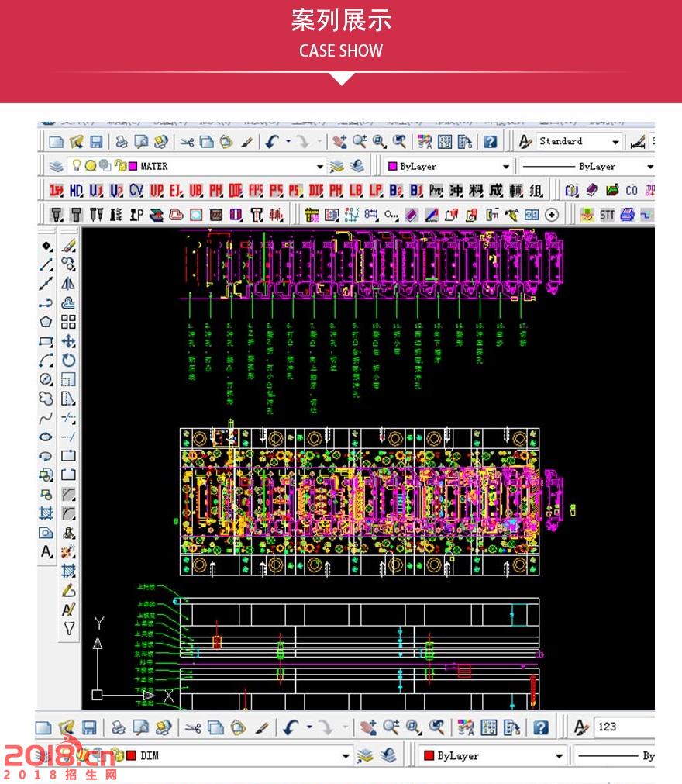This screenshot has width=682, height=784.
Task: Click the STT toolbar button
Action: [607, 215]
